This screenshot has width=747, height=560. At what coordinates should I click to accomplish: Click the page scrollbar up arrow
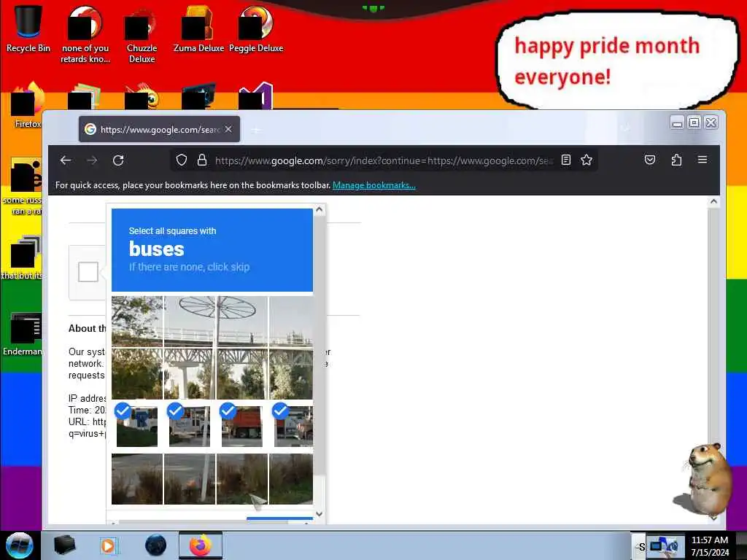tap(713, 202)
